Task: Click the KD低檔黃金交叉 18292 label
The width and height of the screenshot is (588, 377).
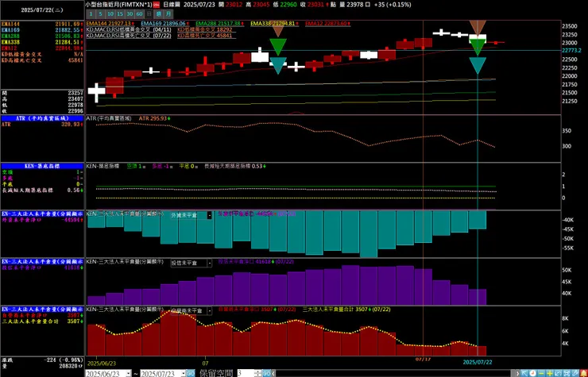Action: 205,29
